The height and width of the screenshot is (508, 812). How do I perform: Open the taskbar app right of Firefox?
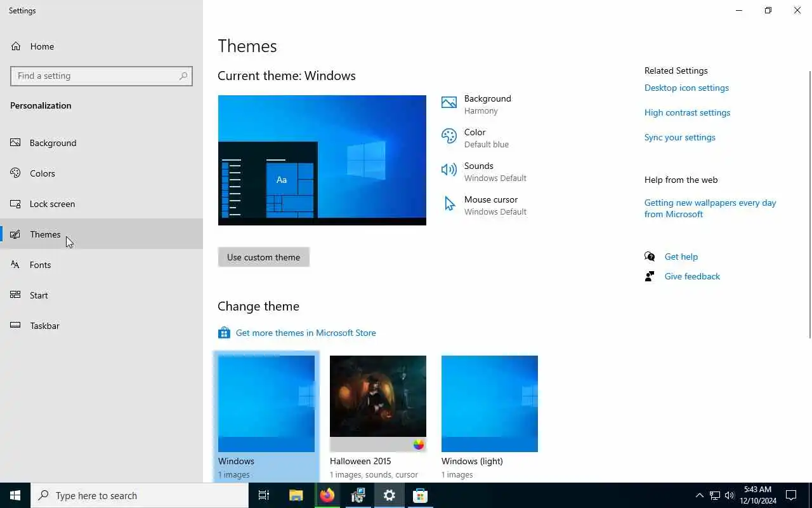point(358,495)
